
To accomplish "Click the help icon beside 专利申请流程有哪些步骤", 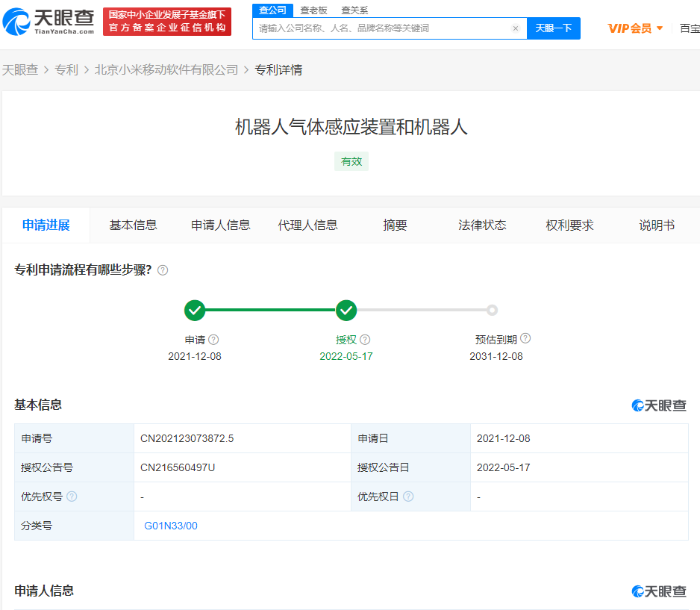I will coord(163,270).
